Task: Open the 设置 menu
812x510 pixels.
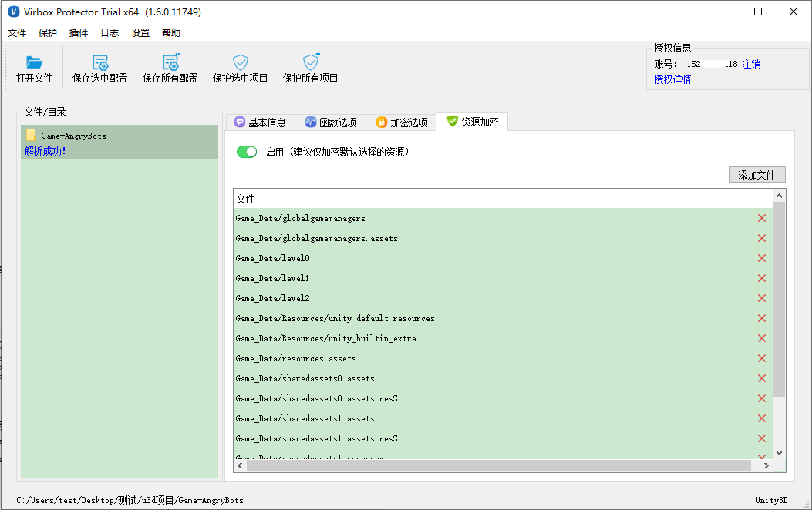Action: pos(140,32)
